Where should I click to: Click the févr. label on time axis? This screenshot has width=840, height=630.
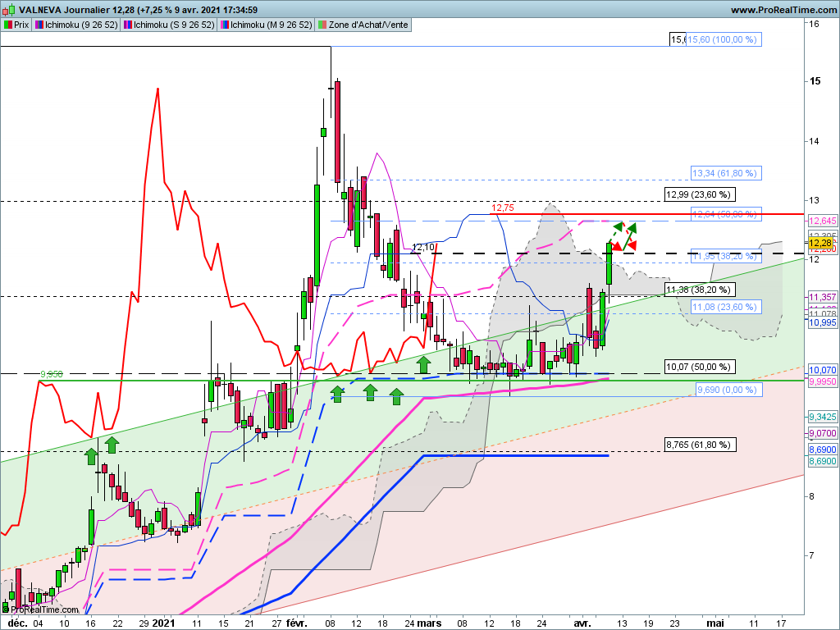point(296,623)
